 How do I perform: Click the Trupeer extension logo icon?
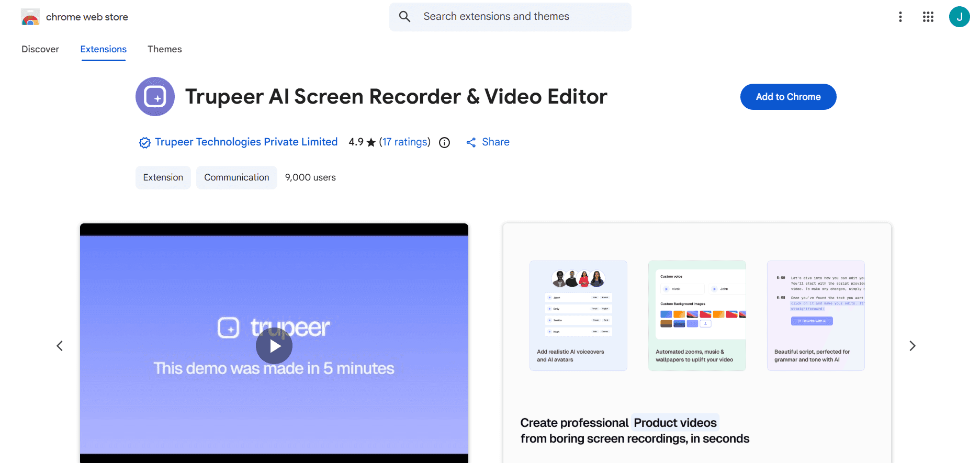(155, 97)
